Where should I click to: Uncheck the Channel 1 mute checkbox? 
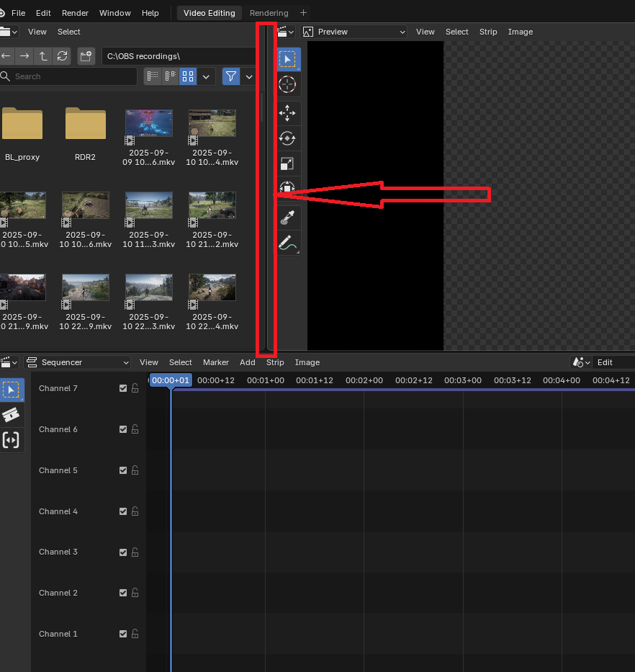coord(123,634)
